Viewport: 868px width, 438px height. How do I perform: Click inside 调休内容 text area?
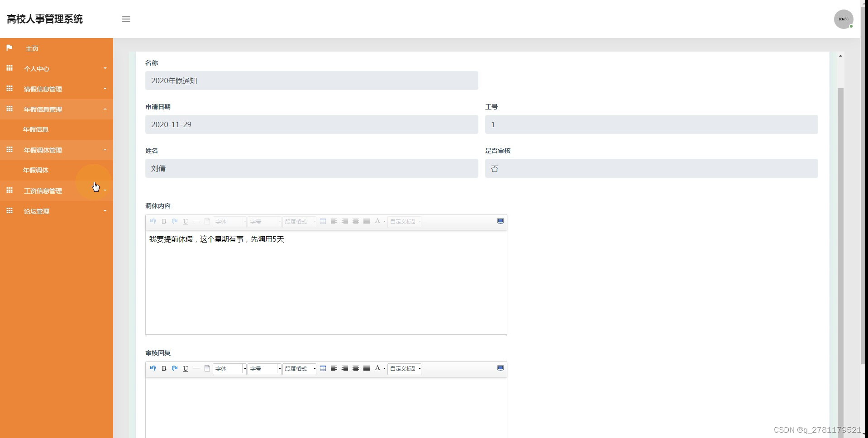click(326, 283)
